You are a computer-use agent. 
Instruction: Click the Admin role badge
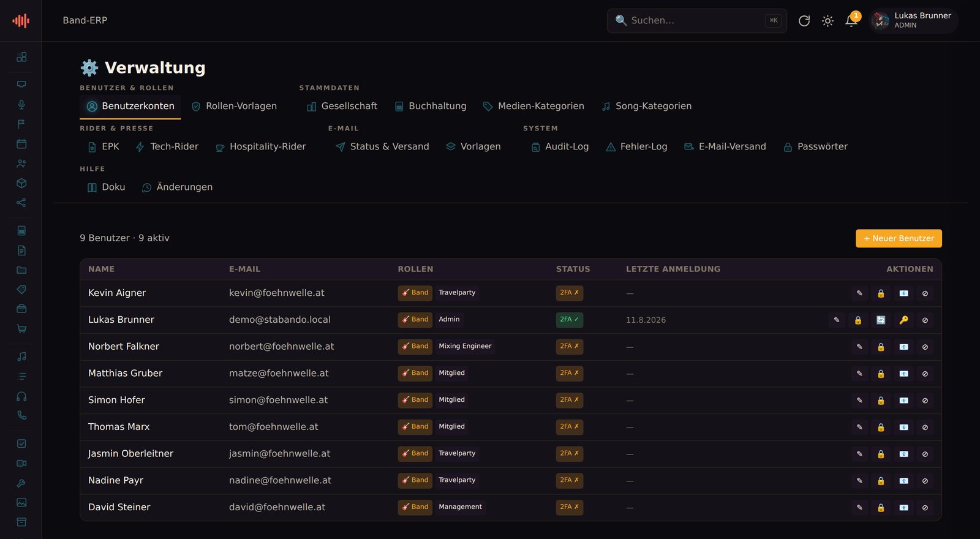click(x=449, y=320)
